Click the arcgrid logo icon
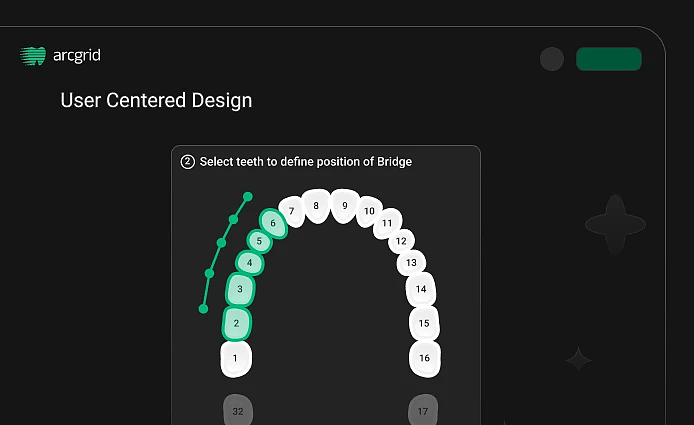Image resolution: width=694 pixels, height=425 pixels. click(x=33, y=56)
